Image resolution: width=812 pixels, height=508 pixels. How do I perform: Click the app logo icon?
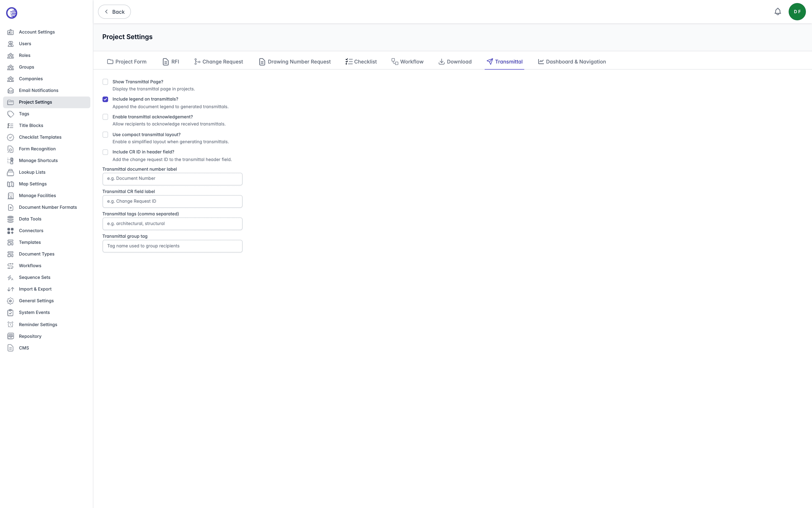coord(12,13)
